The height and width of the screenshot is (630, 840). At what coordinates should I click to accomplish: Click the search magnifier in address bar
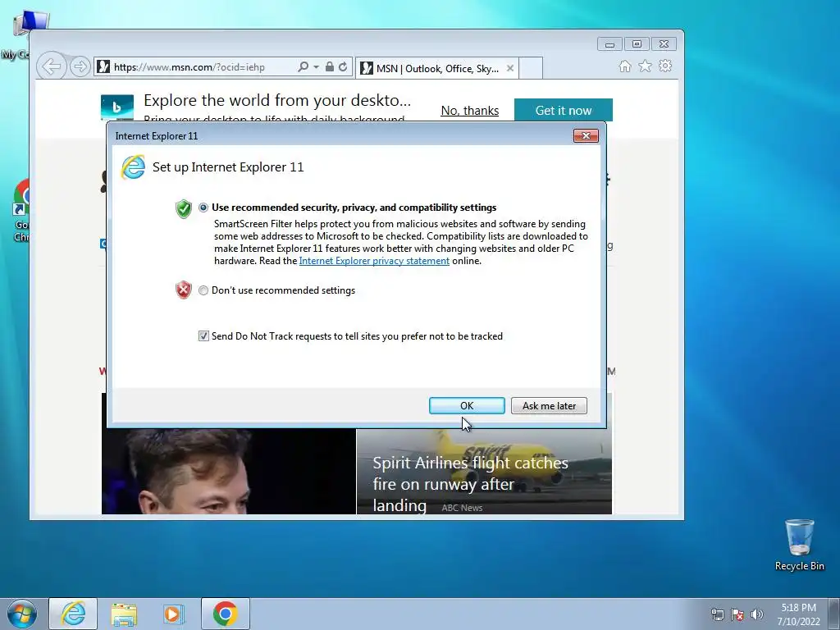[x=304, y=67]
